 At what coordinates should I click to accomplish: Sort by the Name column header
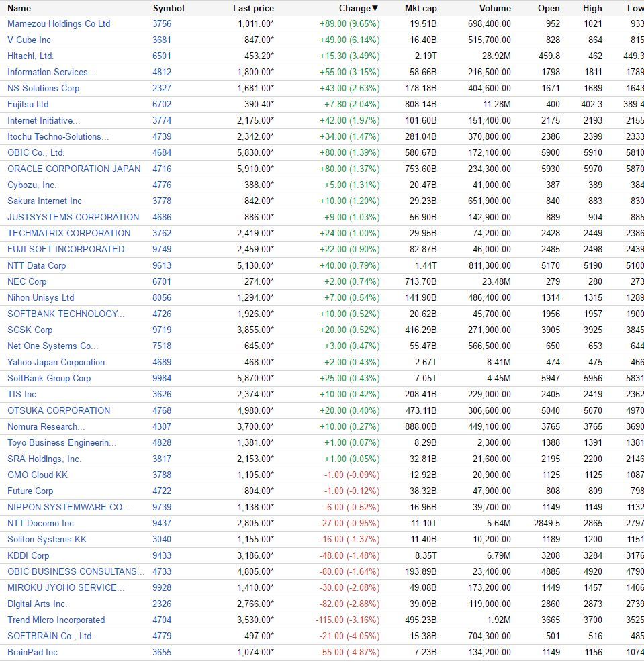[19, 9]
